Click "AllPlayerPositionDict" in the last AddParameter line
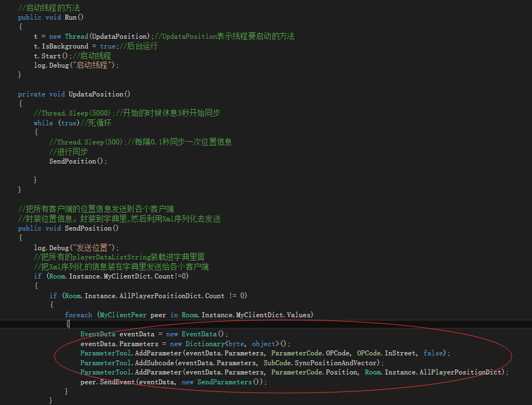 [x=460, y=372]
